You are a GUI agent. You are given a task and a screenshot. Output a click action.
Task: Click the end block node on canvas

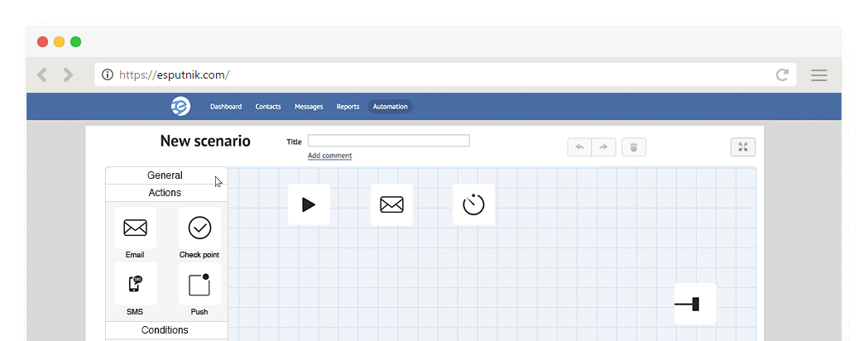tap(694, 305)
